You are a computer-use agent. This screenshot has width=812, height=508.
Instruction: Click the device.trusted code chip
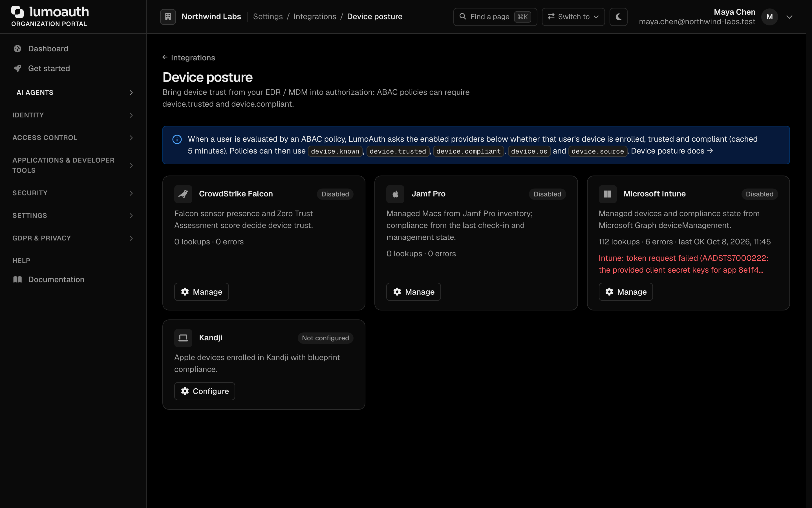tap(398, 151)
